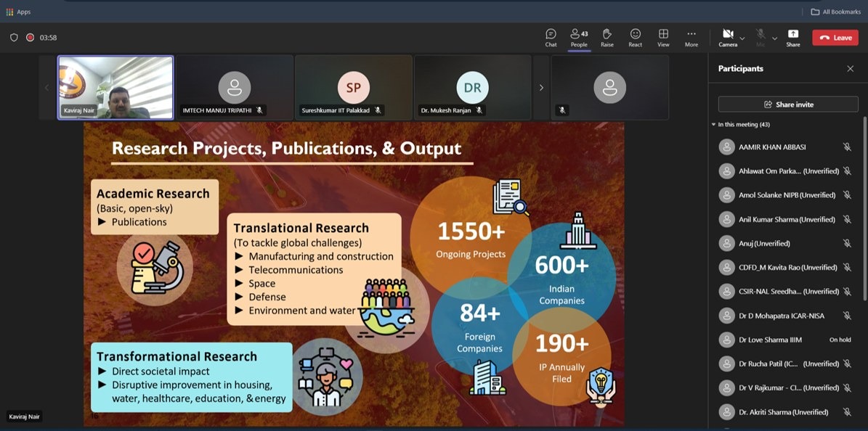
Task: Select AAMIR KHAN ABBASI in participant list
Action: 771,147
